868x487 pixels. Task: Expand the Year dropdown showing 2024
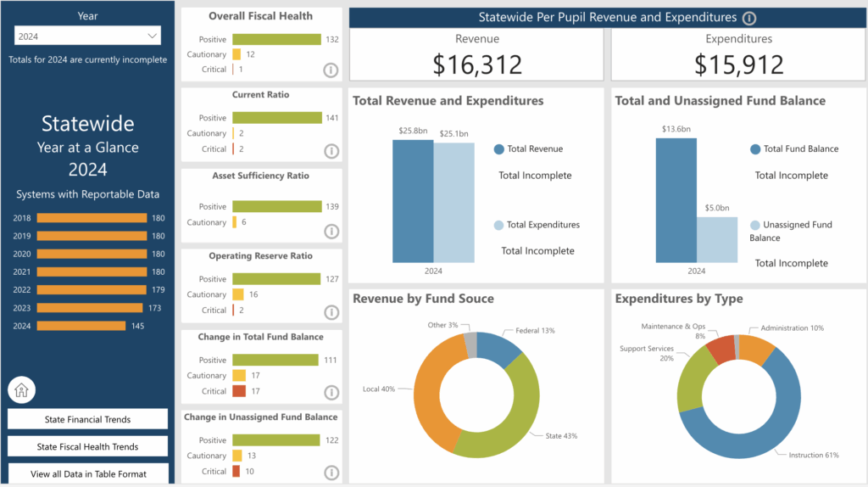[x=87, y=36]
